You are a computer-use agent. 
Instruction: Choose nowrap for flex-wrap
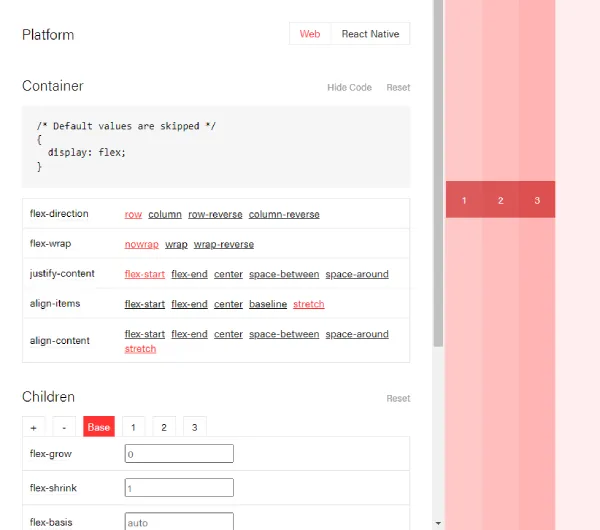(142, 244)
